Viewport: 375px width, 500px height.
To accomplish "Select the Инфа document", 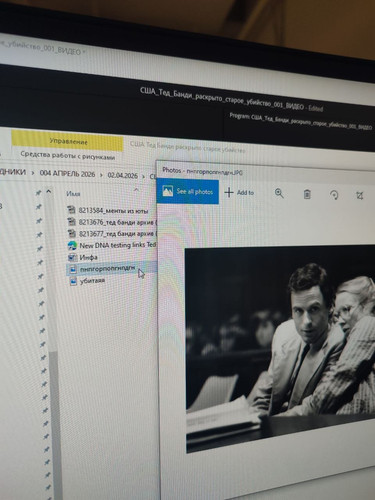I will [88, 257].
